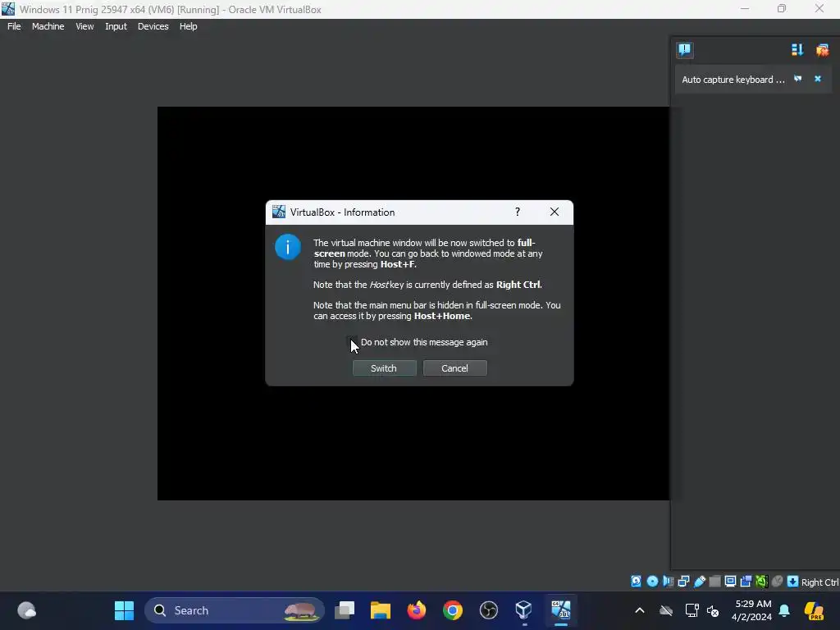Click the optical disc status bar icon
840x630 pixels.
(652, 582)
